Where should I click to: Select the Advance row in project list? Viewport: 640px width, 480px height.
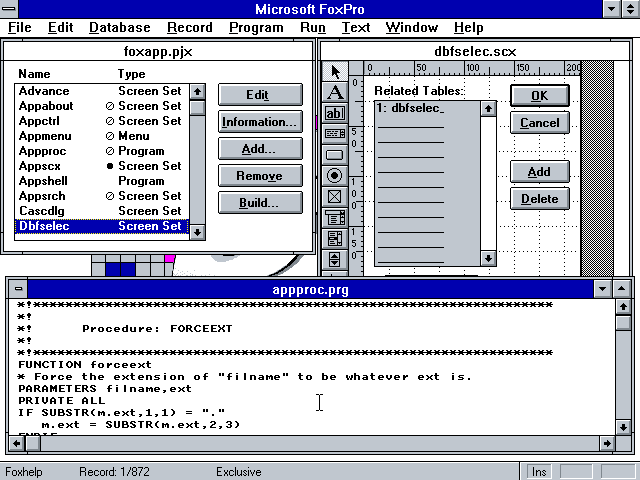(x=102, y=91)
